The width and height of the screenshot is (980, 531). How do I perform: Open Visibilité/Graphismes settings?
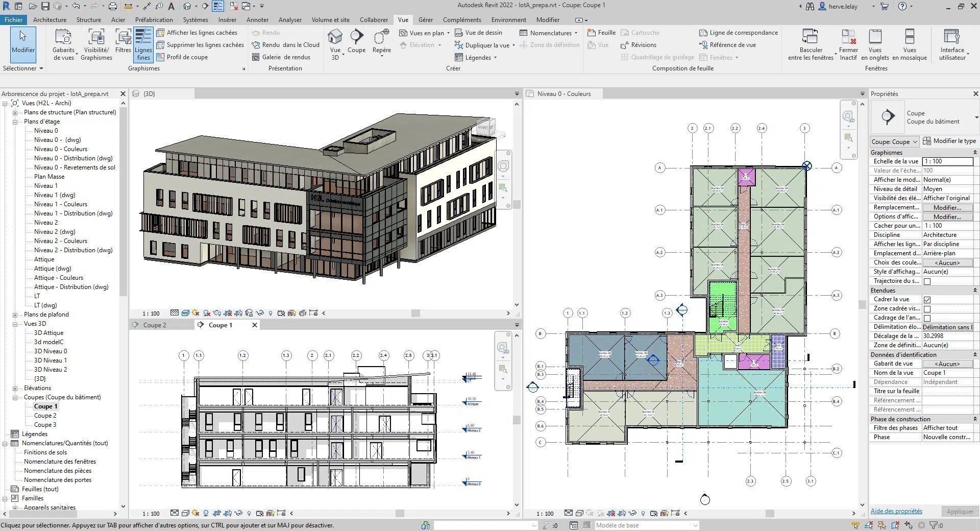point(96,38)
